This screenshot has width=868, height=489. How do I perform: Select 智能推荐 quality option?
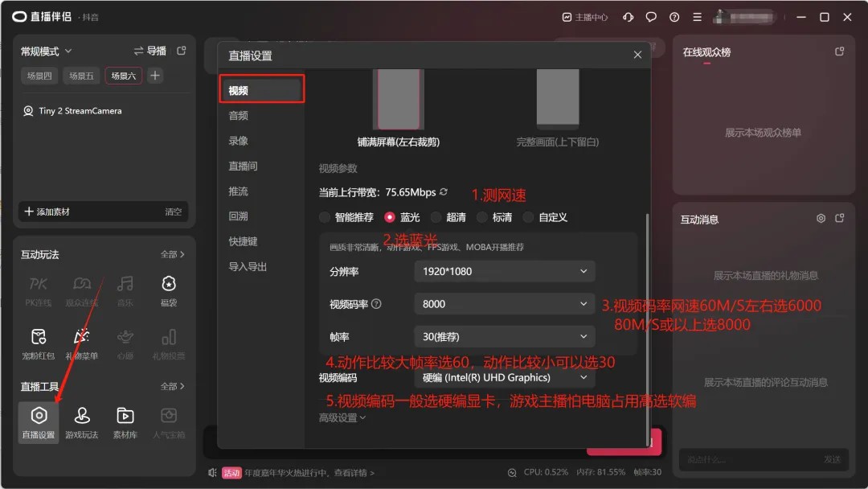tap(325, 217)
